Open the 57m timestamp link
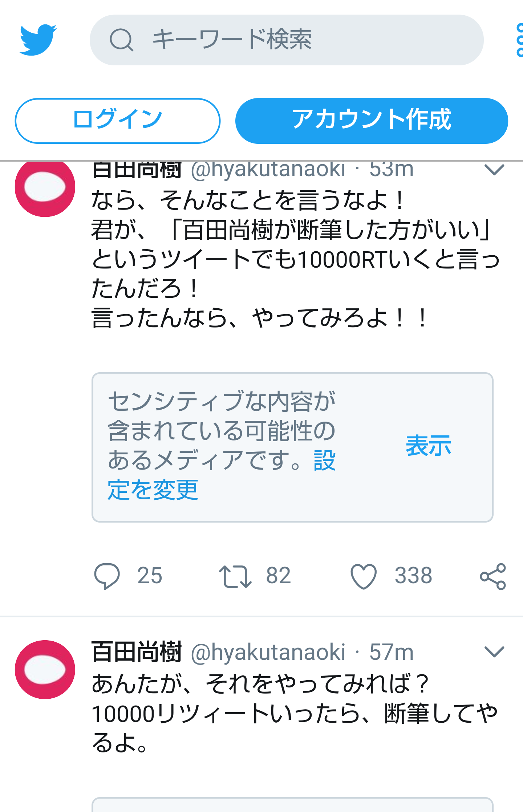 tap(392, 652)
